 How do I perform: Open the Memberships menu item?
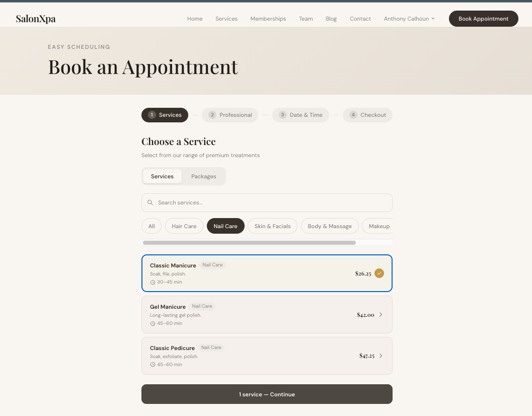point(268,19)
